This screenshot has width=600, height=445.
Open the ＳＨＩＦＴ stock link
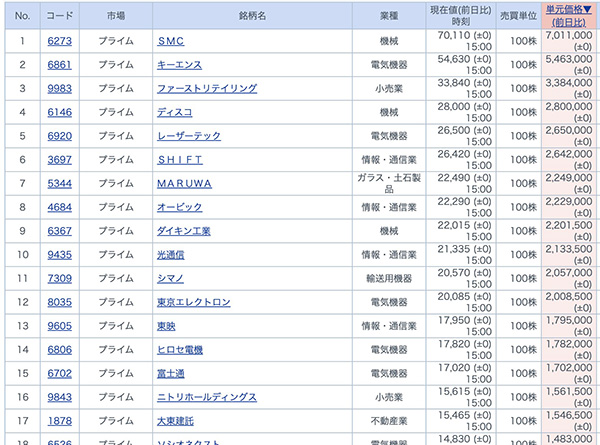[180, 159]
